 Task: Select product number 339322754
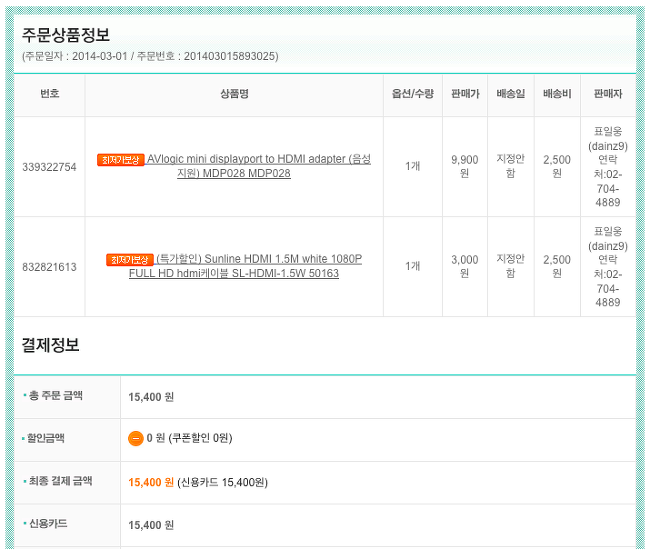(x=49, y=167)
